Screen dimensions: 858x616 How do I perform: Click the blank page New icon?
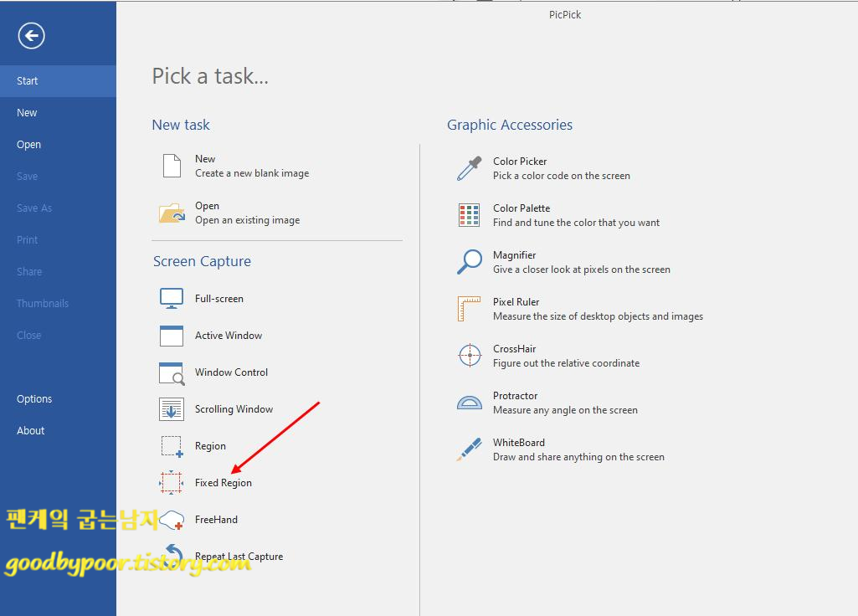click(172, 166)
